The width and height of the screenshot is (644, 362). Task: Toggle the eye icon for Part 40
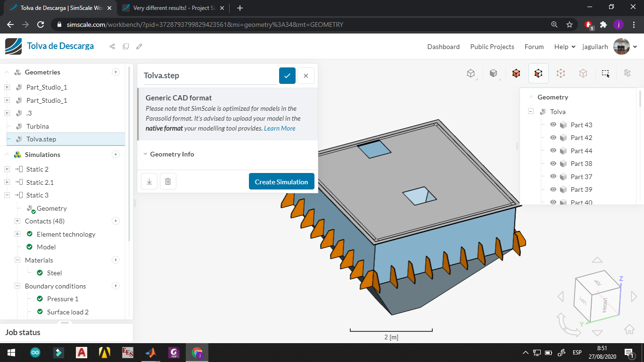(553, 202)
